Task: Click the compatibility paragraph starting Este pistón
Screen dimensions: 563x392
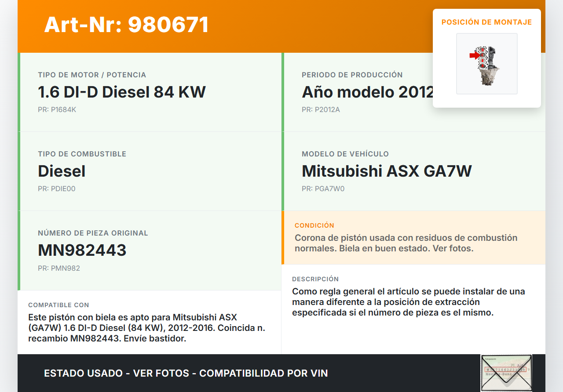Action: [x=146, y=328]
